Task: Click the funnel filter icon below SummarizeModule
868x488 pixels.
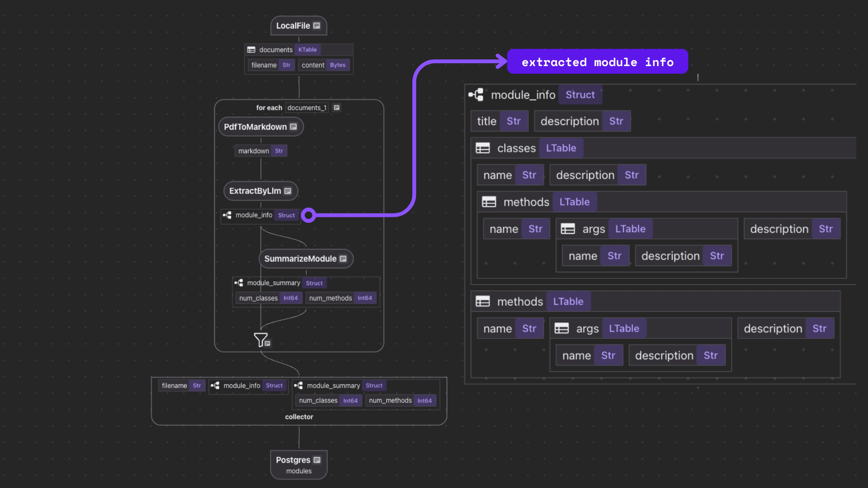Action: point(261,339)
